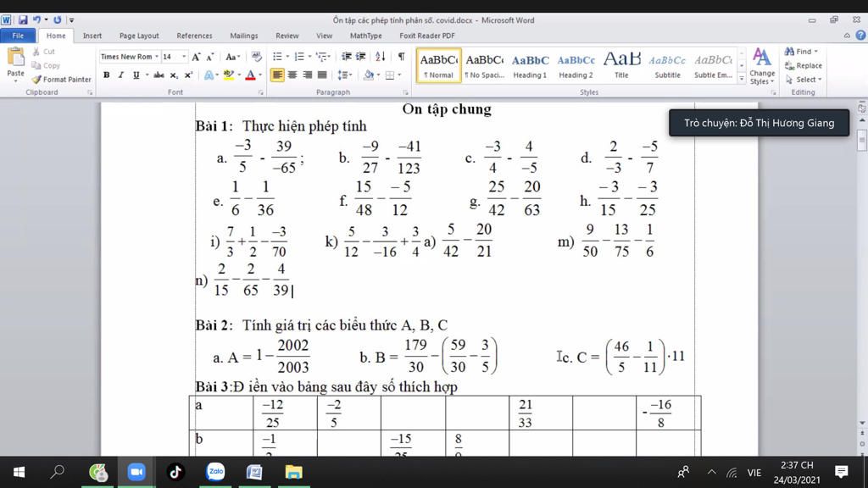This screenshot has width=868, height=488.
Task: Open Text Effects on the Font group
Action: (x=209, y=75)
